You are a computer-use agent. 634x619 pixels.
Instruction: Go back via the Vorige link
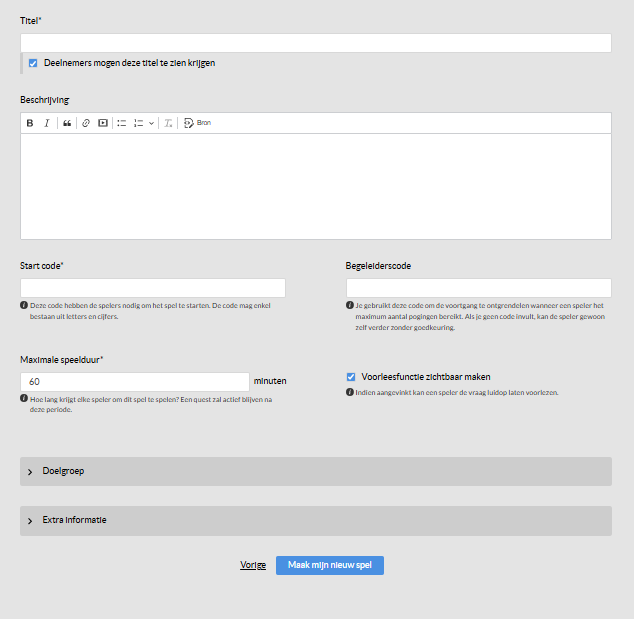pos(253,565)
